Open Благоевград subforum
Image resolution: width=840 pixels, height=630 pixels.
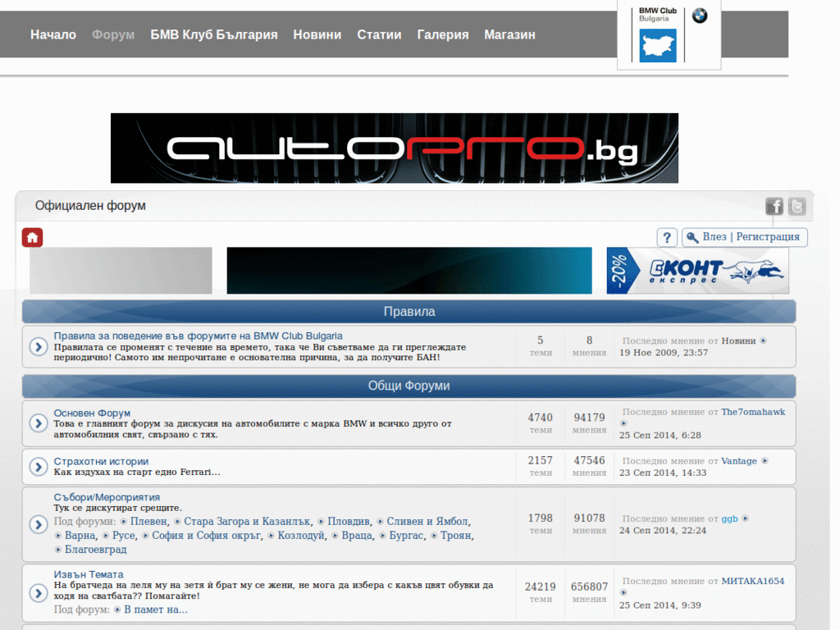pos(95,549)
